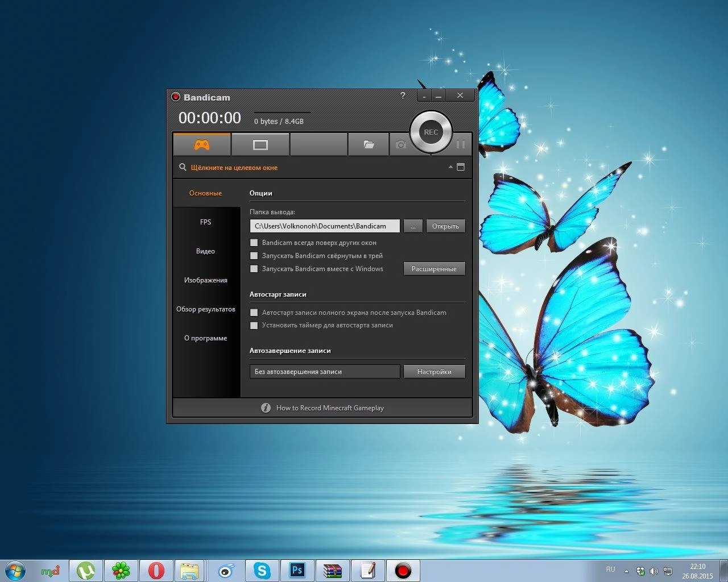Click the Bandicam record taskbar icon
This screenshot has height=582, width=728.
point(403,571)
